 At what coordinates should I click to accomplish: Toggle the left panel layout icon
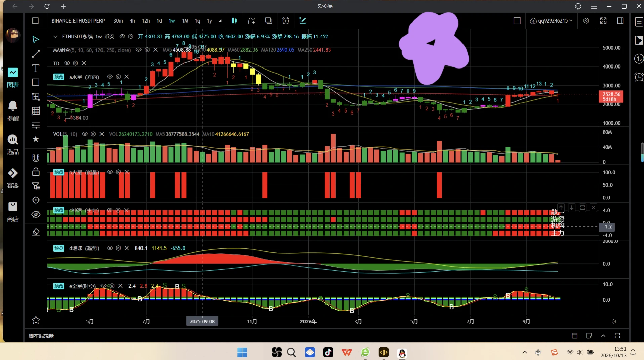35,21
